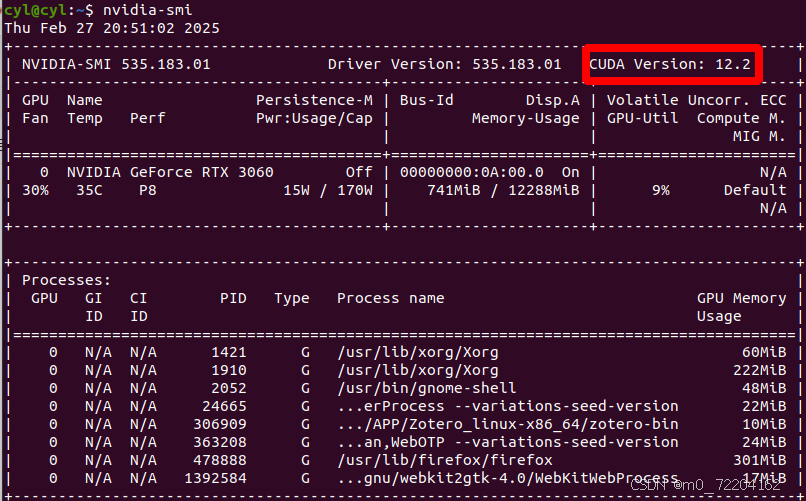Click PID 306909 in the process list
The height and width of the screenshot is (501, 806).
click(220, 424)
